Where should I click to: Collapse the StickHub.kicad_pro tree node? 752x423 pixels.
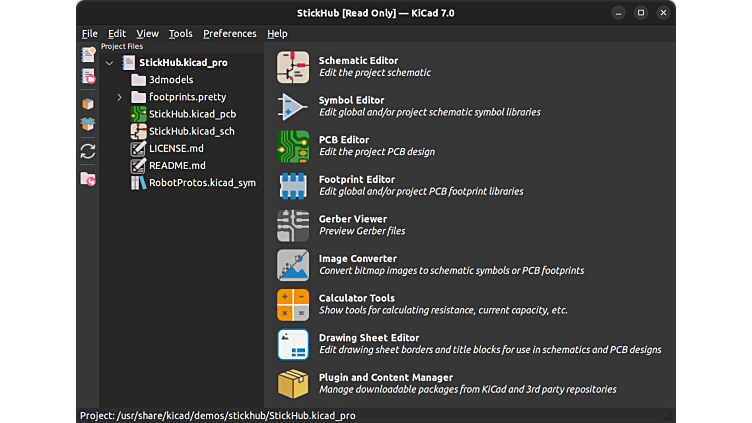coord(109,63)
